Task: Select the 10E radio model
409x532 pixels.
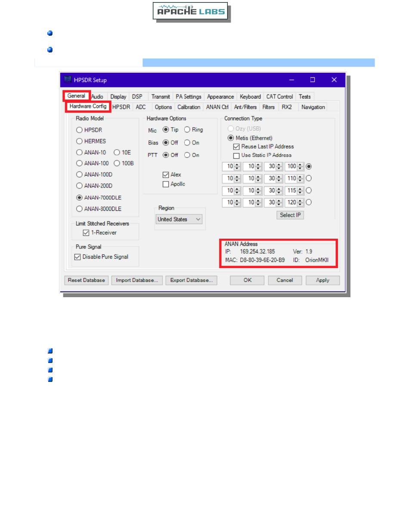Action: tap(122, 152)
